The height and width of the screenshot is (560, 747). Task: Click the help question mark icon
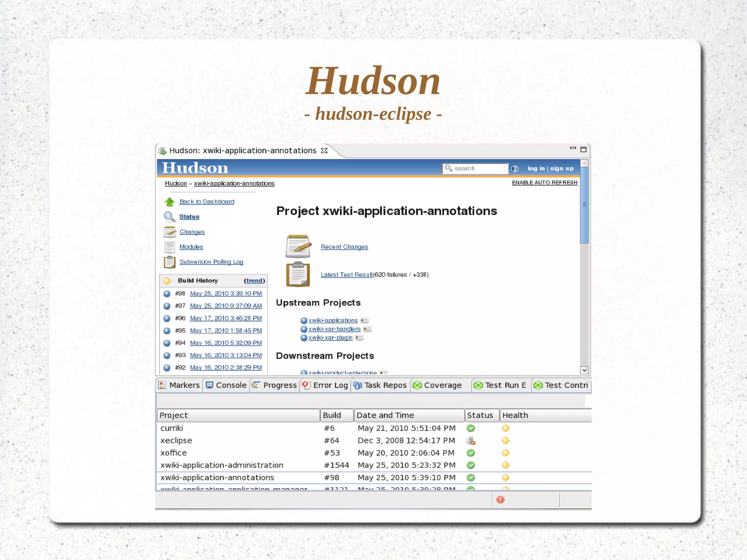tap(515, 169)
